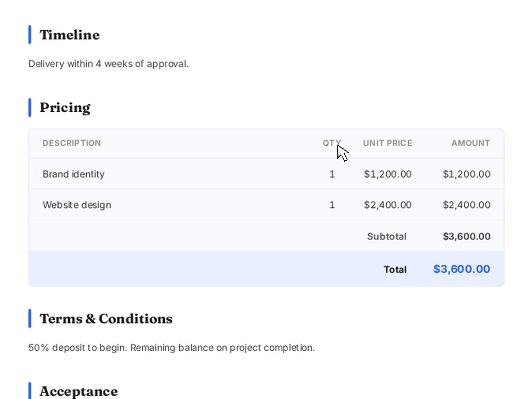Select the Acceptance section heading
This screenshot has width=532, height=399.
79,391
